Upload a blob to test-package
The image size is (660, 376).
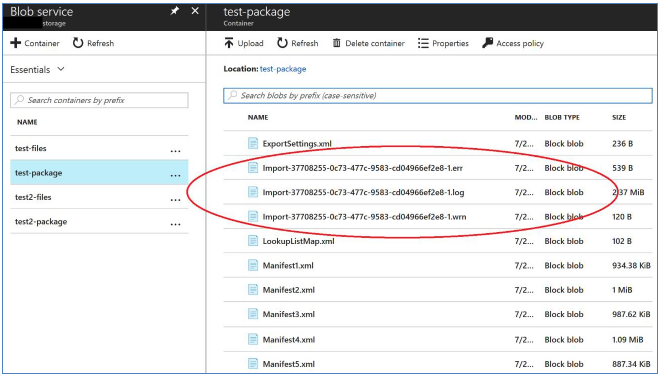click(244, 43)
